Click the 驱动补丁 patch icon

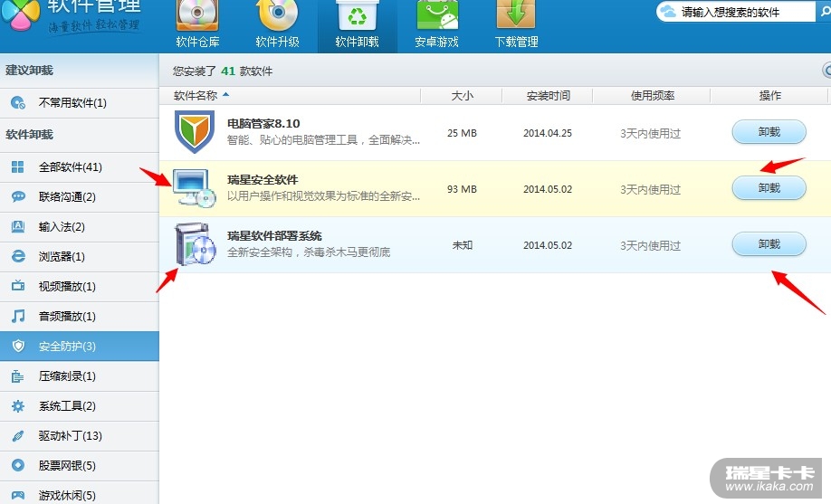pyautogui.click(x=18, y=435)
